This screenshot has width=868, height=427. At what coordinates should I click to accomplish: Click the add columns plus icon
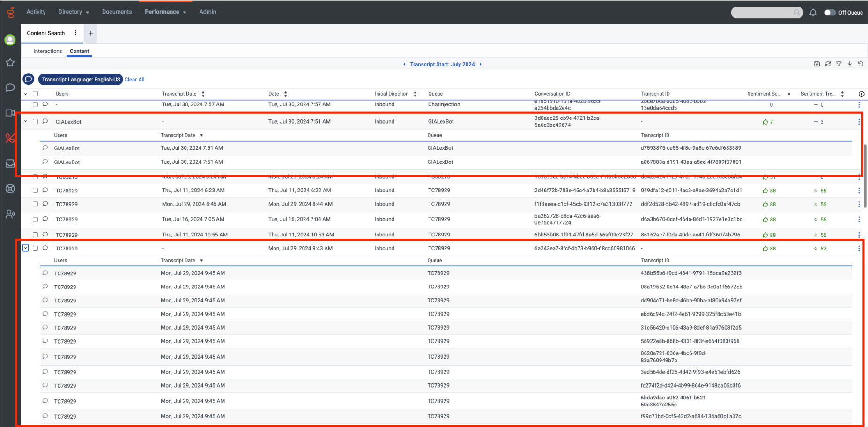tap(861, 94)
